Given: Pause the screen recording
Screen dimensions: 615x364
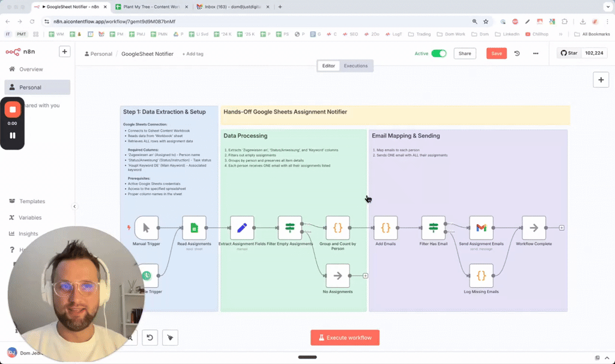Looking at the screenshot, I should 13,135.
